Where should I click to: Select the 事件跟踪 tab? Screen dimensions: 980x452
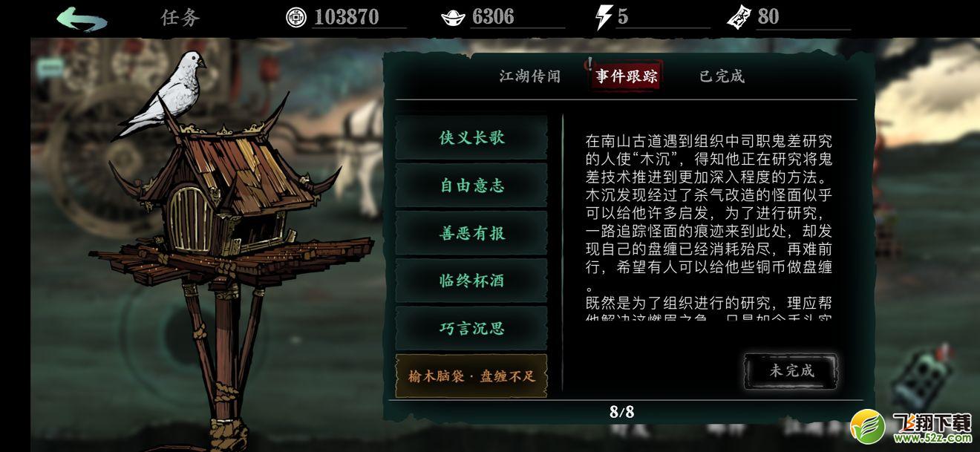pos(626,76)
